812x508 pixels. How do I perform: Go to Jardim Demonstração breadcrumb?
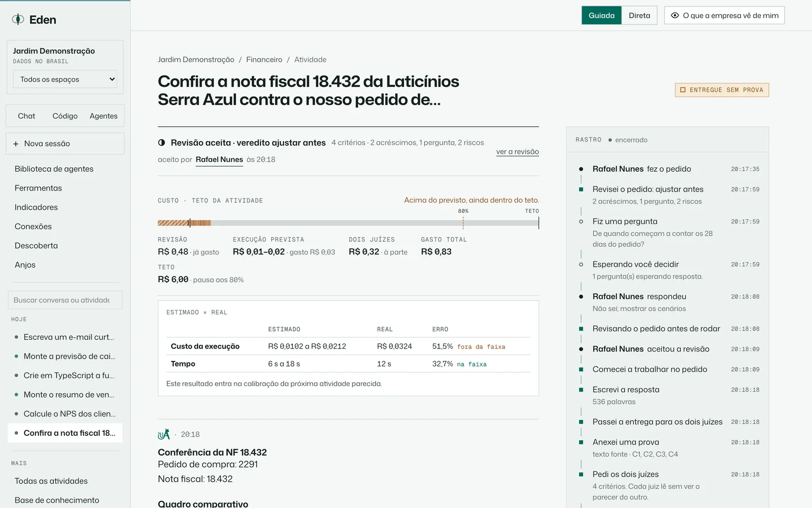[x=196, y=59]
